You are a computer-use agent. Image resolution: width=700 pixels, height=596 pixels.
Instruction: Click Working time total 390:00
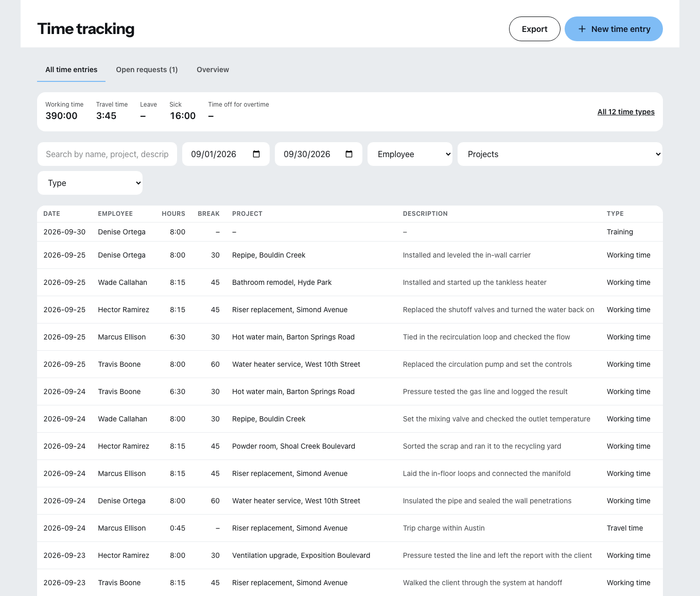click(61, 116)
